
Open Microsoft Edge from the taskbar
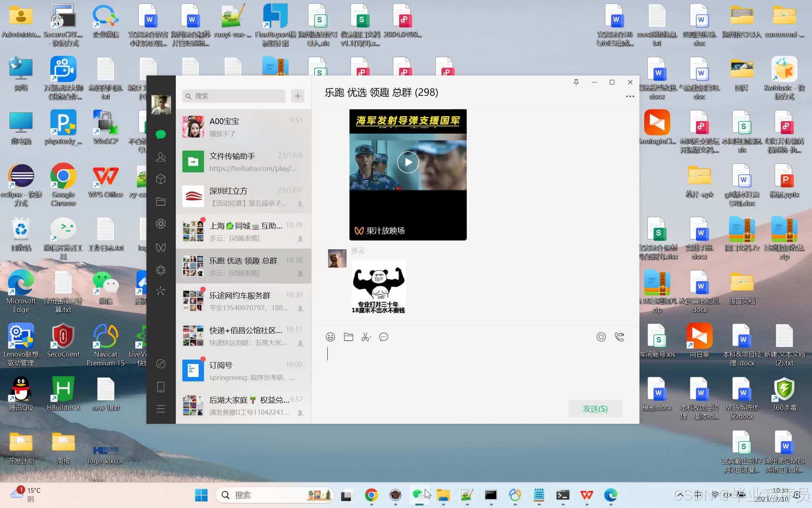[610, 495]
